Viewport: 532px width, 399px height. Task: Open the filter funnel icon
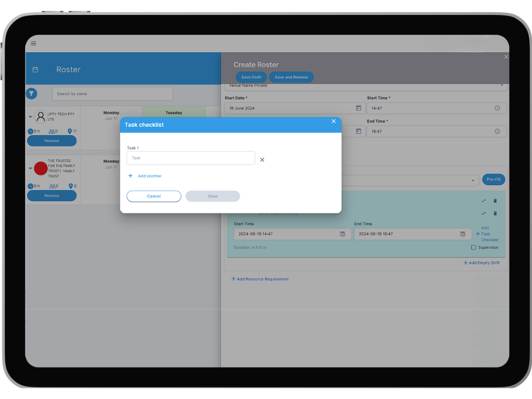(x=31, y=93)
